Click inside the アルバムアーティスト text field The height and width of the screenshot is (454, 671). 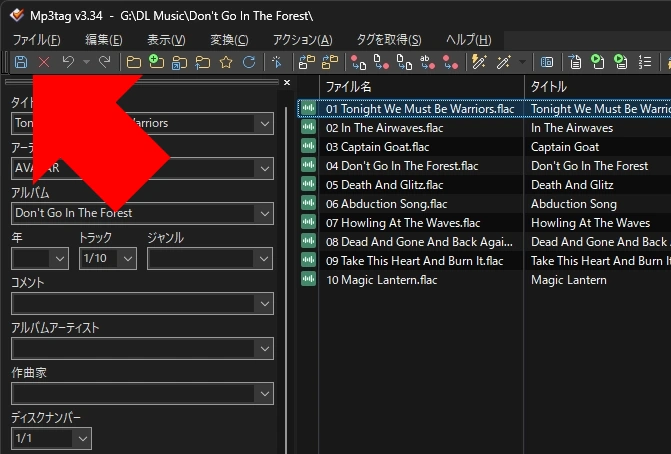point(134,349)
